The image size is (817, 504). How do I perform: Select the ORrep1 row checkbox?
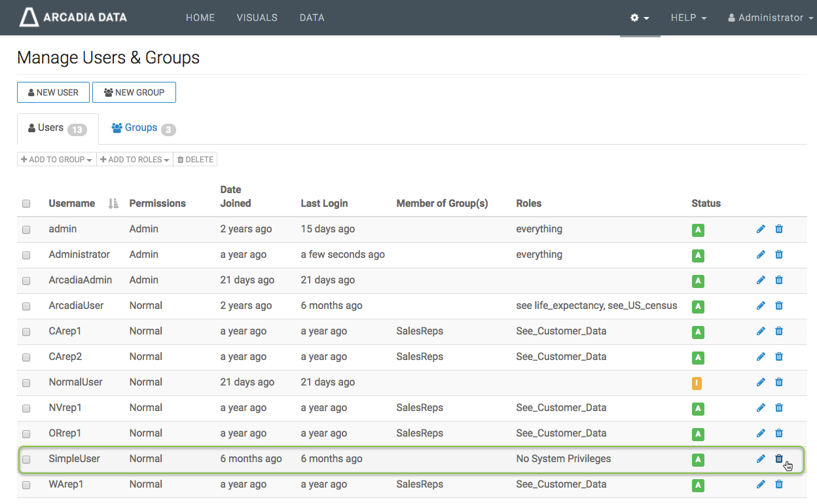click(x=26, y=434)
